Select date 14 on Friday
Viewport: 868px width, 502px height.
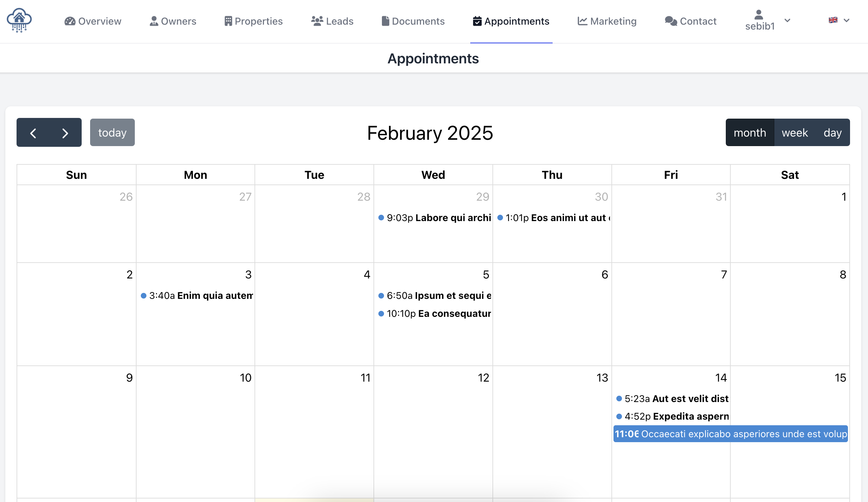[x=721, y=378]
